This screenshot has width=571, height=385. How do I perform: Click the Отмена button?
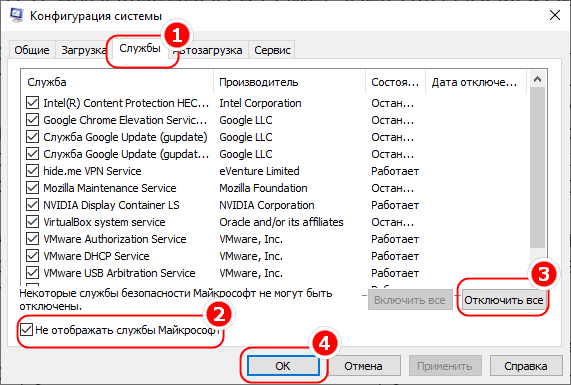[363, 366]
